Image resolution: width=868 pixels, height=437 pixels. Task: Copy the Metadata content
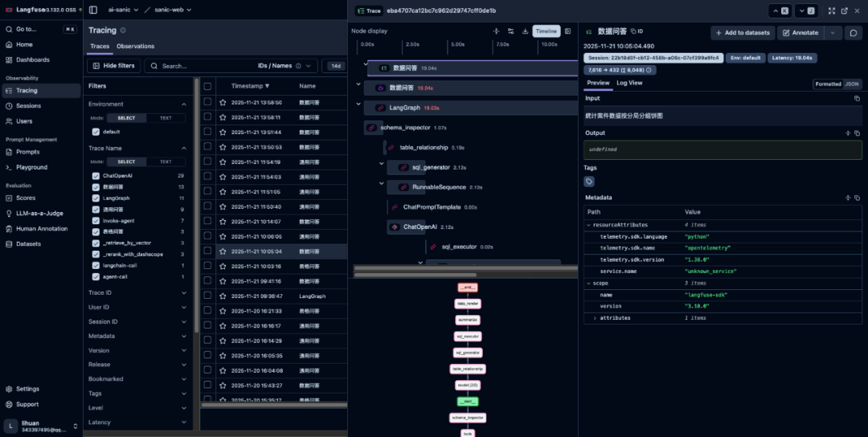(857, 198)
